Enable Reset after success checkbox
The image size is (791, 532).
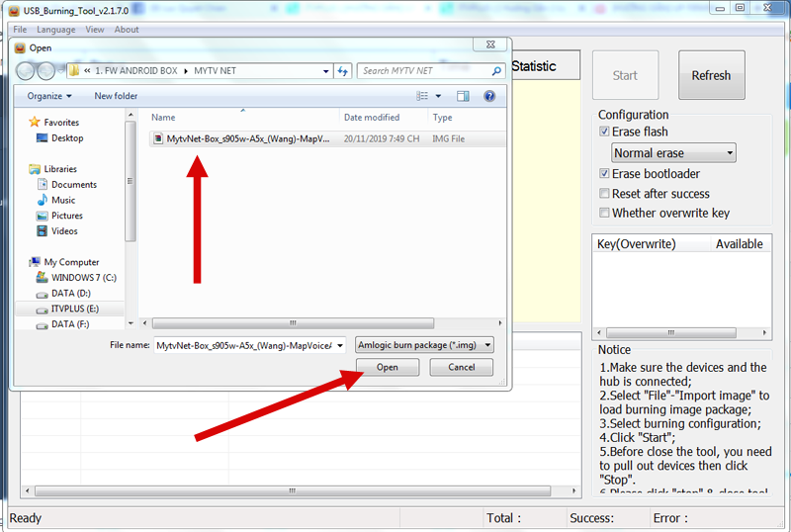(x=604, y=193)
